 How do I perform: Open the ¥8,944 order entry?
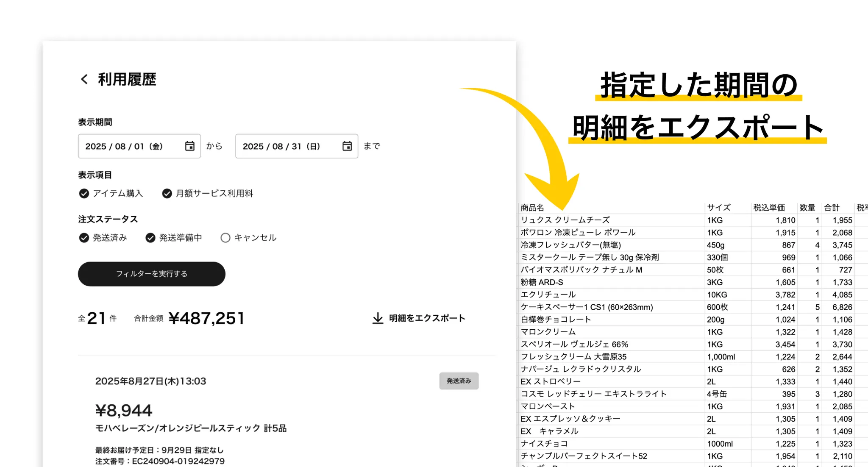point(124,410)
